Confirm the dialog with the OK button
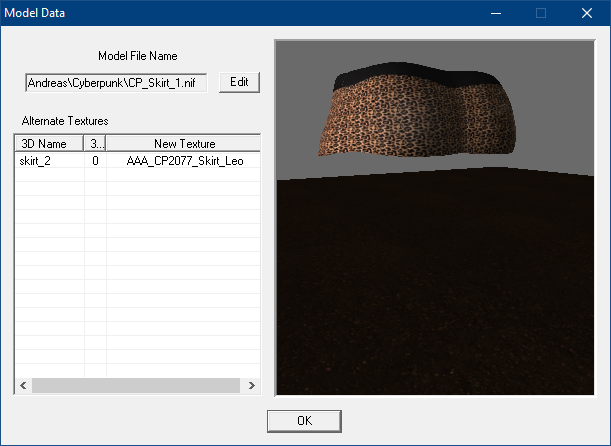Image resolution: width=611 pixels, height=446 pixels. [x=304, y=421]
